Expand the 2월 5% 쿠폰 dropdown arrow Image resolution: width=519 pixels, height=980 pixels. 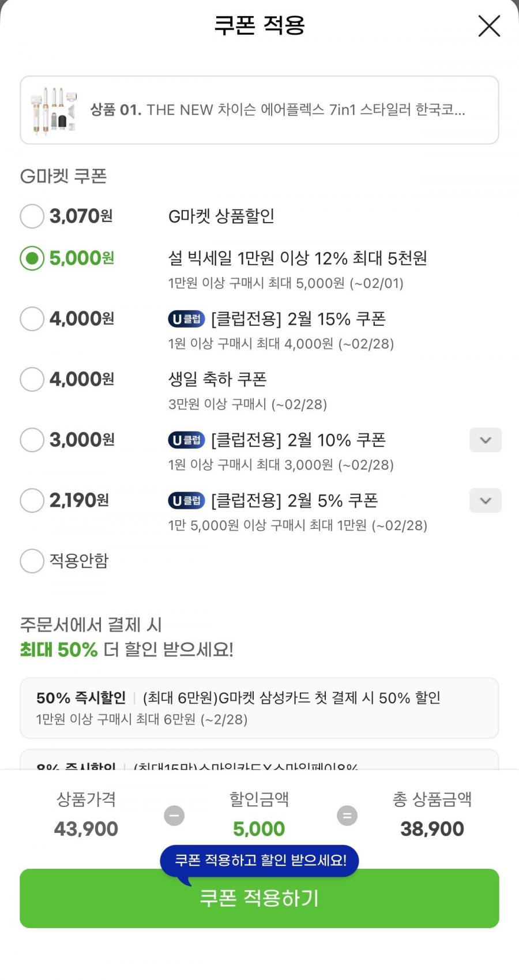[485, 501]
